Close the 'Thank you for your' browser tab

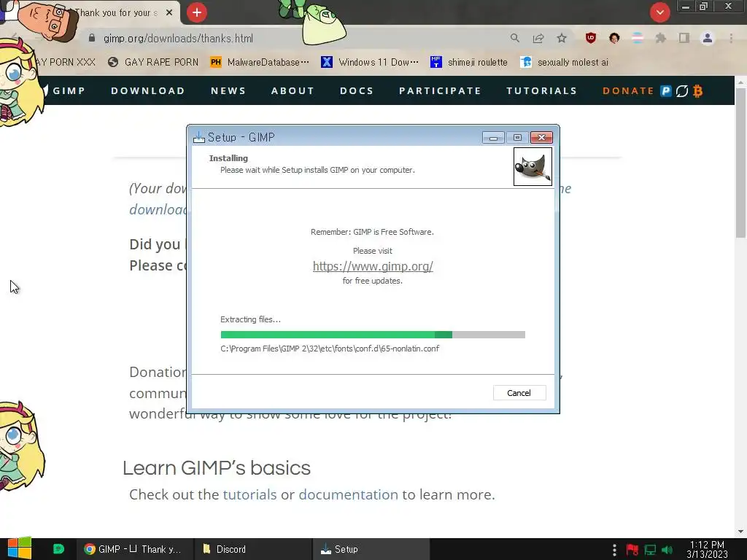coord(169,13)
